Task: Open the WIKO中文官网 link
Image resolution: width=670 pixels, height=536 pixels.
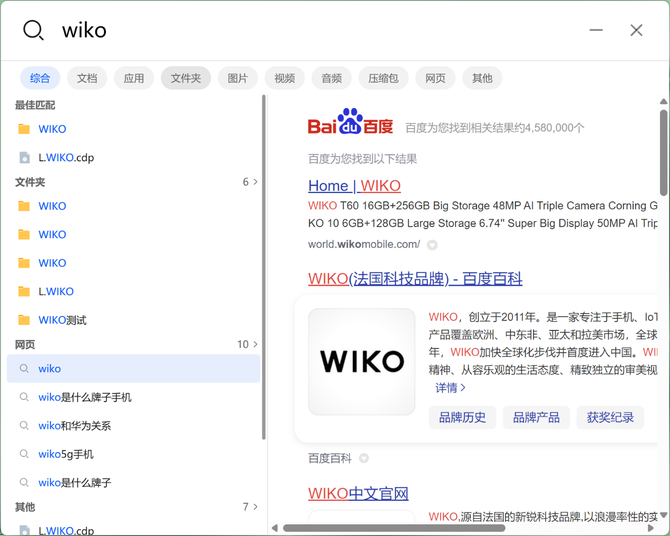Action: (358, 494)
